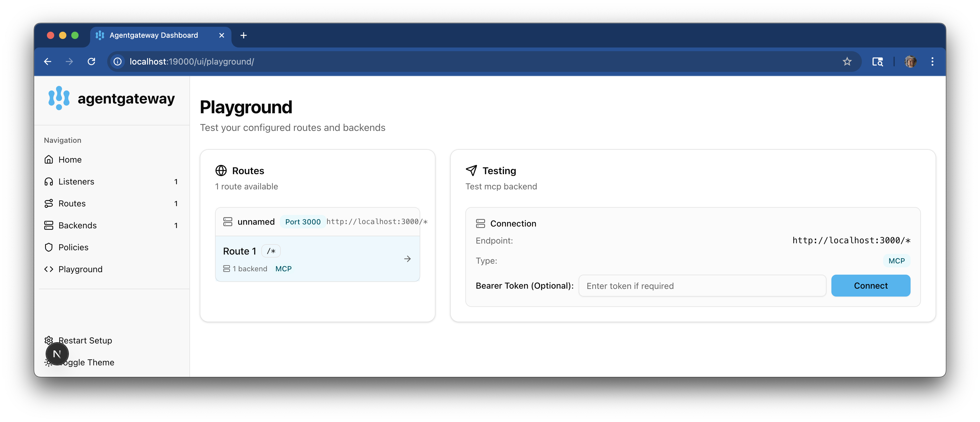Click the Policies shield icon

pos(49,247)
